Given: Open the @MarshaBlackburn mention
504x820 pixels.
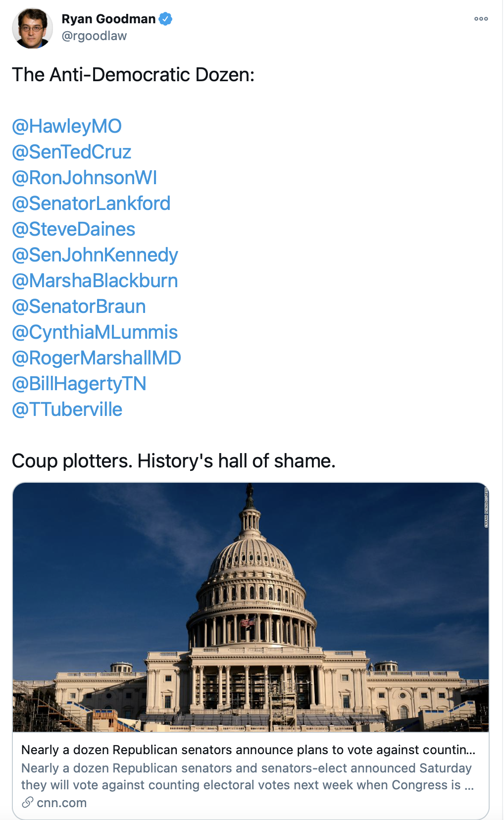Looking at the screenshot, I should pyautogui.click(x=95, y=281).
